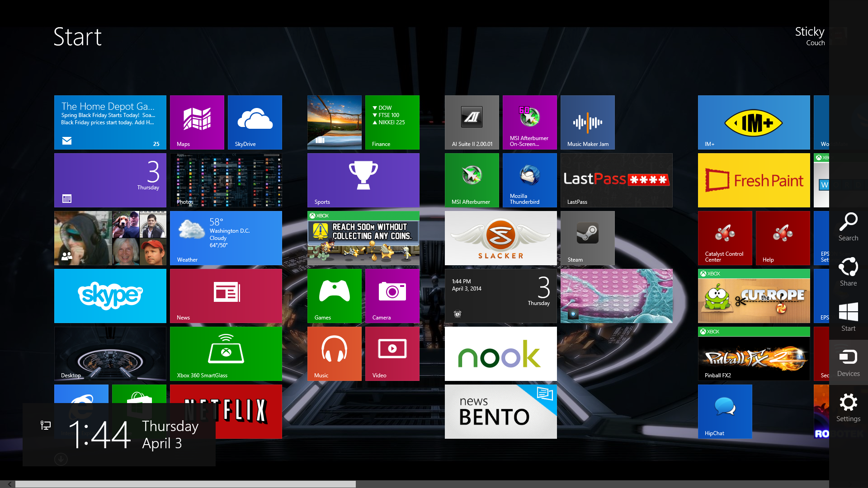Screen dimensions: 868x488
Task: Launch the Camera app
Action: click(x=392, y=296)
